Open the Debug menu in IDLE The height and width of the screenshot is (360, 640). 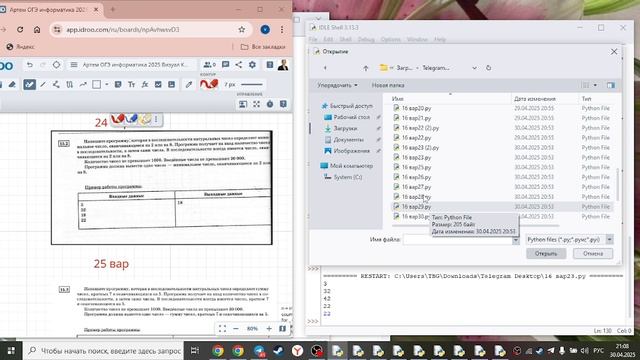coord(366,39)
